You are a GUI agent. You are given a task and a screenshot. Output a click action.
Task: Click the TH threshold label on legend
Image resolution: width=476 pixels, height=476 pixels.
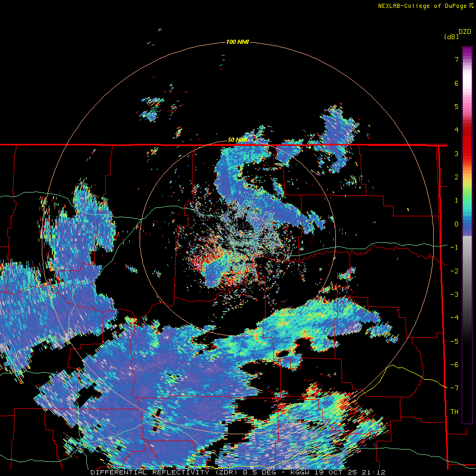click(x=454, y=412)
